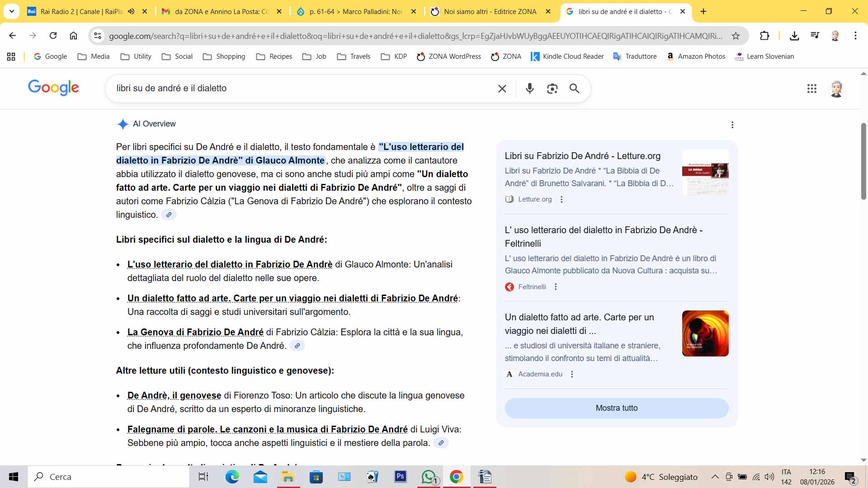868x488 pixels.
Task: Open Chrome downloads panel
Action: (x=794, y=36)
